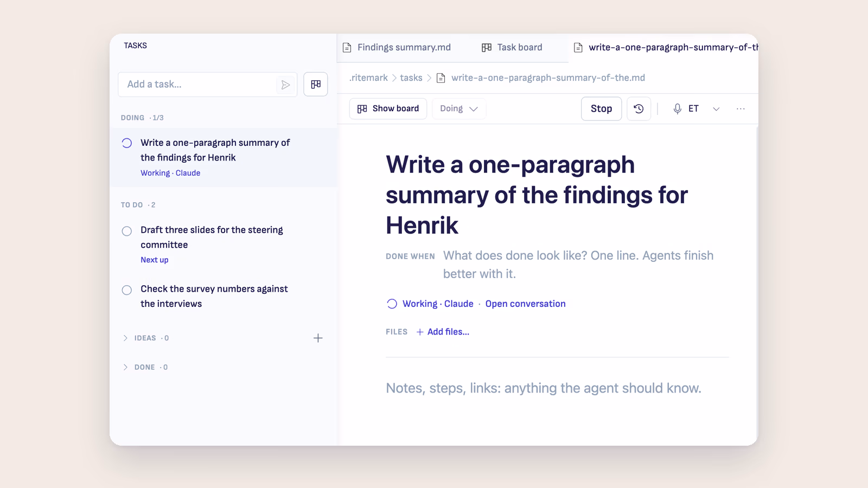
Task: Open conversation link for Claude
Action: coord(525,304)
